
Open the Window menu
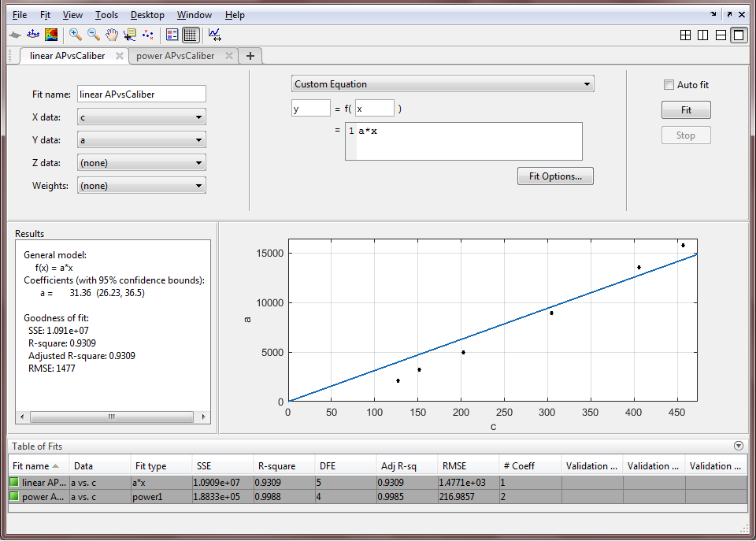tap(195, 15)
